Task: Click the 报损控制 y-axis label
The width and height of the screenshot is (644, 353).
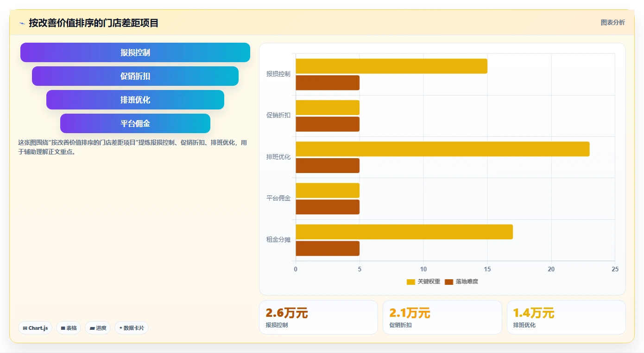Action: point(278,74)
